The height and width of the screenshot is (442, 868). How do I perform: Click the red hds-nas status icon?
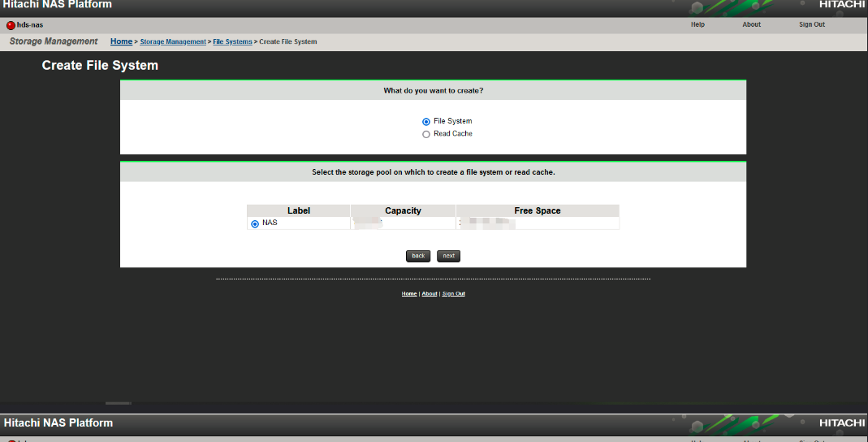coord(11,25)
